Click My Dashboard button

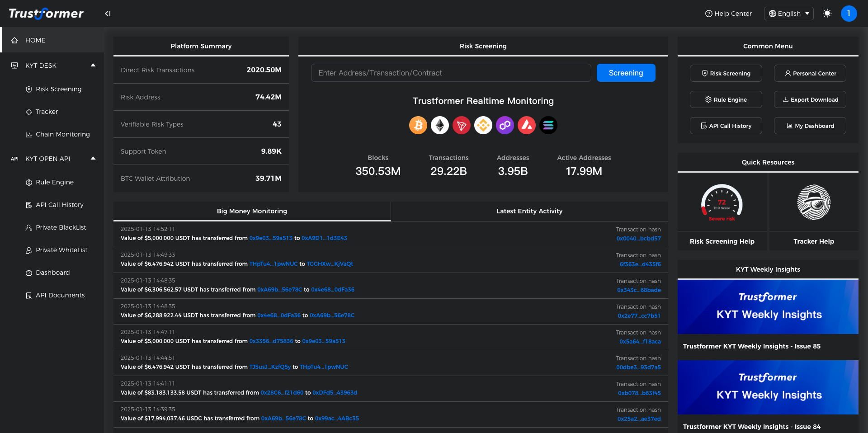(x=810, y=126)
